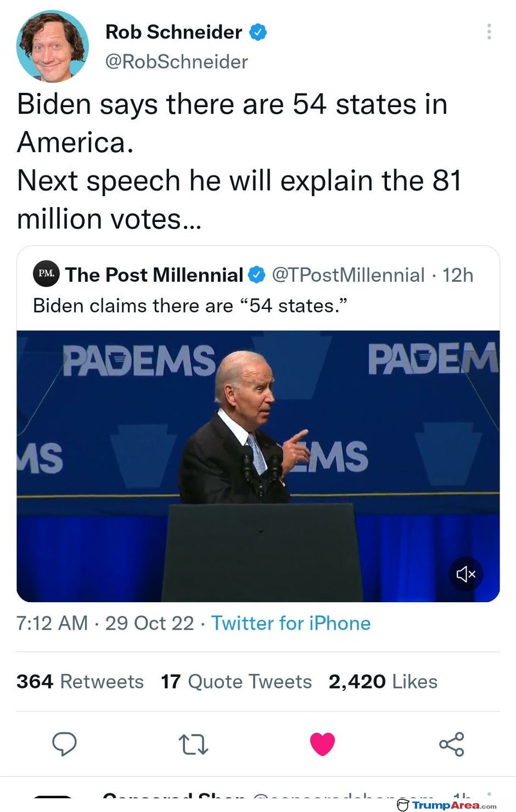Image resolution: width=516 pixels, height=812 pixels.
Task: Open the tweet's three-dot options menu
Action: coord(489,32)
